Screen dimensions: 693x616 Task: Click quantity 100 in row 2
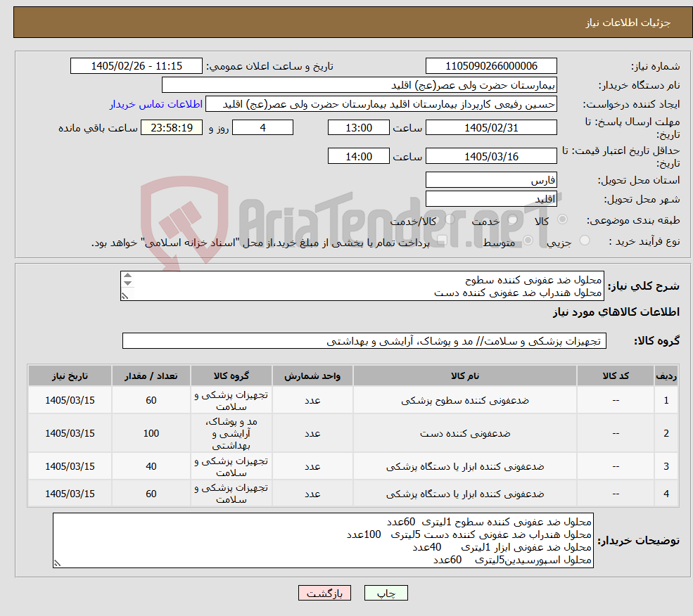tap(151, 433)
